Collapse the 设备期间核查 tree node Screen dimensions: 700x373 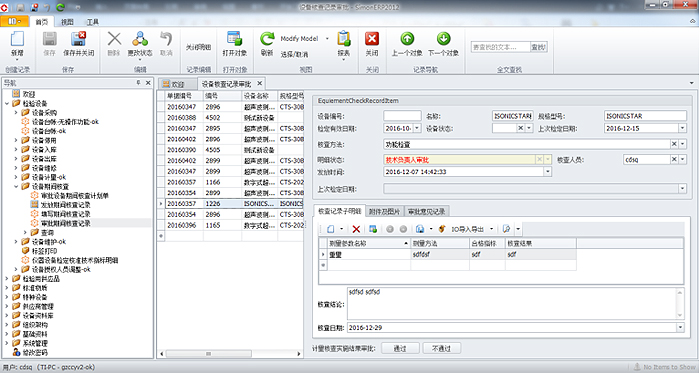click(16, 186)
